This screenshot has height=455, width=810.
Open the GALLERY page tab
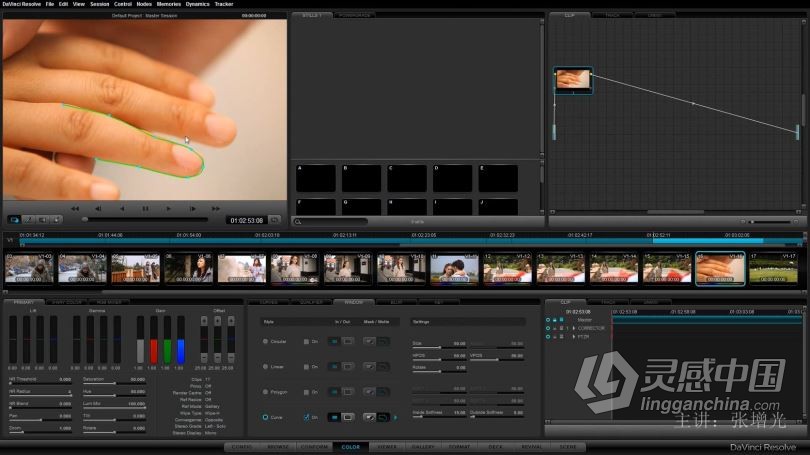point(423,447)
